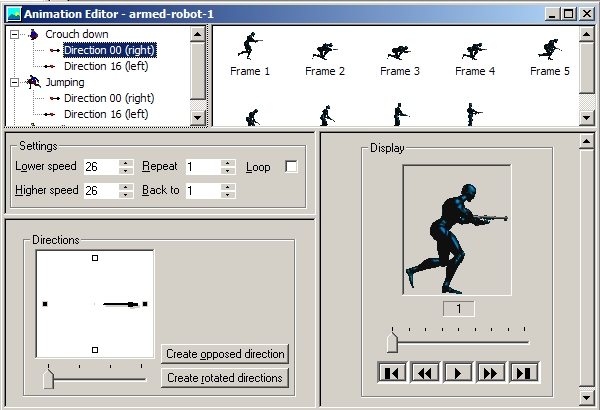Screen dimensions: 600x410
Task: Click the Directions count slider thumb
Action: 49,379
